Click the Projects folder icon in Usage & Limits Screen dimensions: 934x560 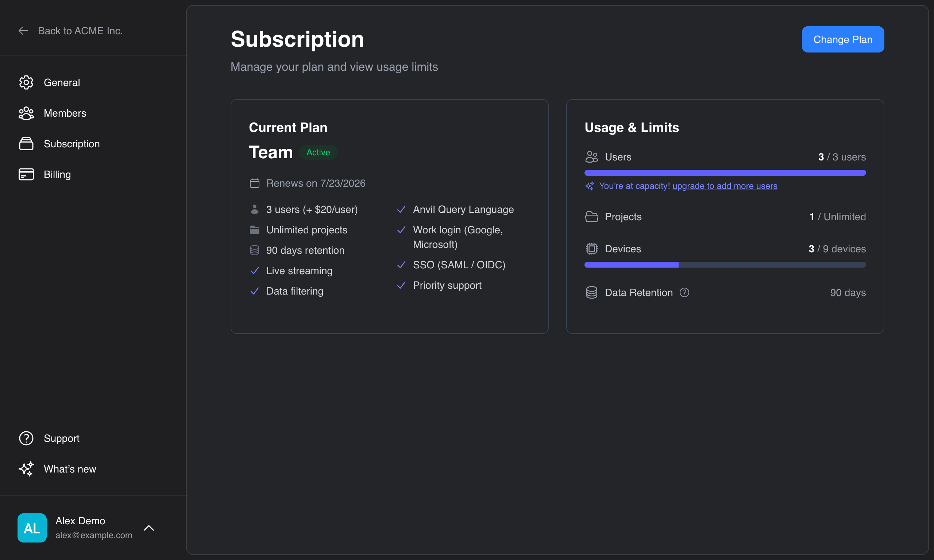click(591, 217)
